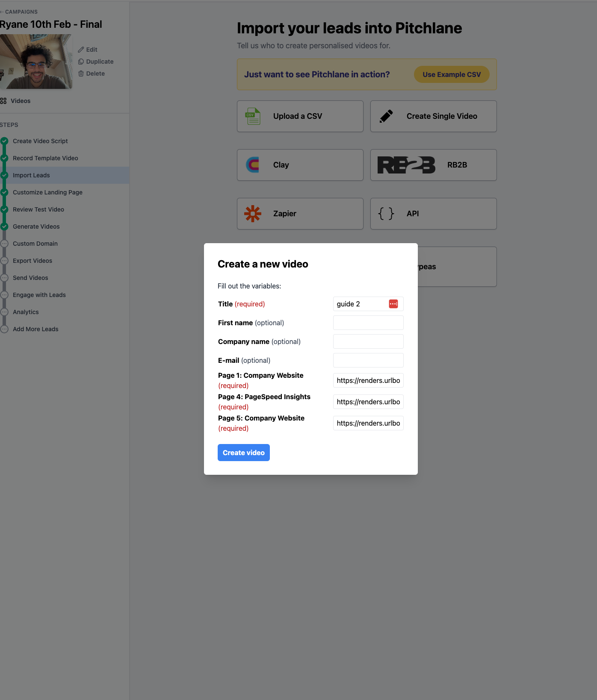Open Engage with Leads step
597x700 pixels.
[65, 295]
